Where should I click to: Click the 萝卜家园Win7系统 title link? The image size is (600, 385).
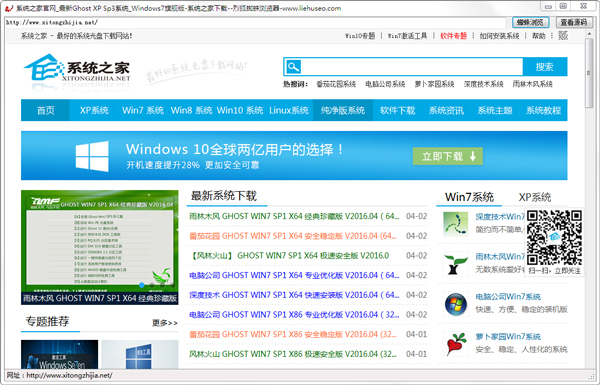[508, 336]
